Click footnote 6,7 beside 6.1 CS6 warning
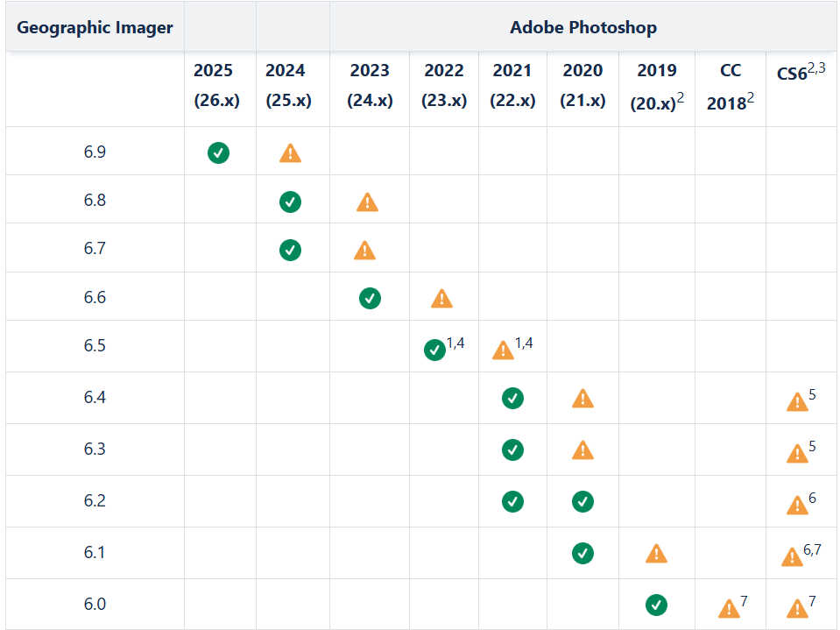The width and height of the screenshot is (840, 630). click(x=812, y=549)
